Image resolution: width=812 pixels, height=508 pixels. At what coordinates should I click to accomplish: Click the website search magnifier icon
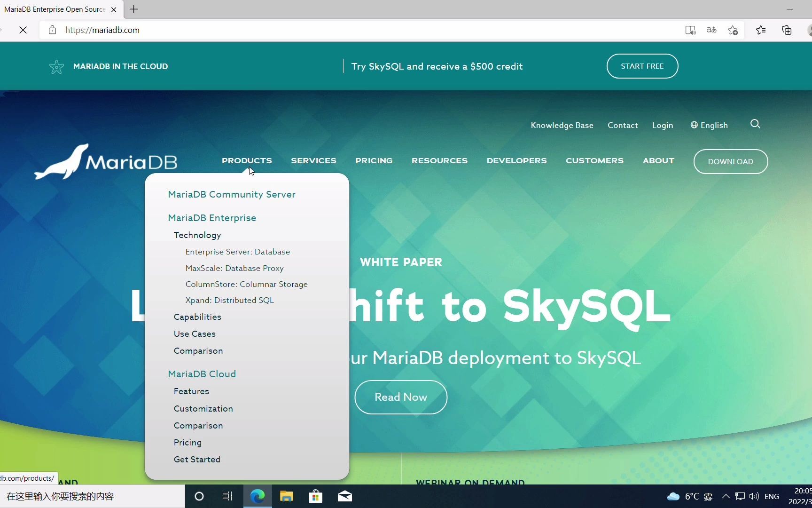pyautogui.click(x=755, y=124)
